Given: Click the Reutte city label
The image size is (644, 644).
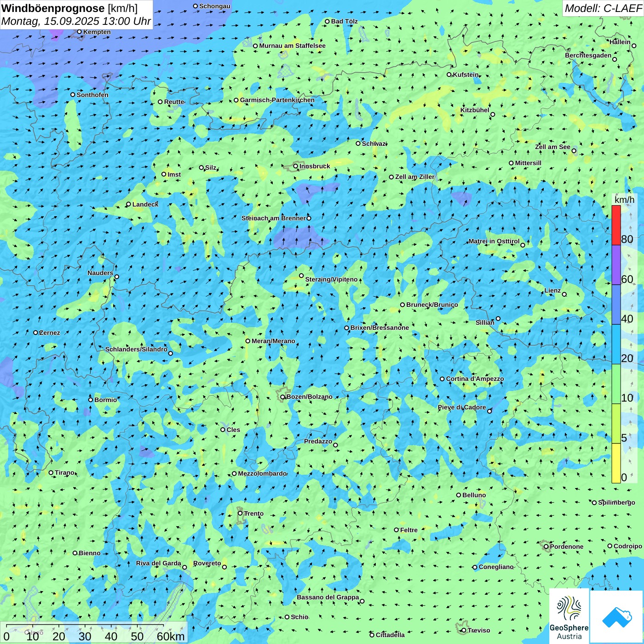Looking at the screenshot, I should [x=174, y=102].
